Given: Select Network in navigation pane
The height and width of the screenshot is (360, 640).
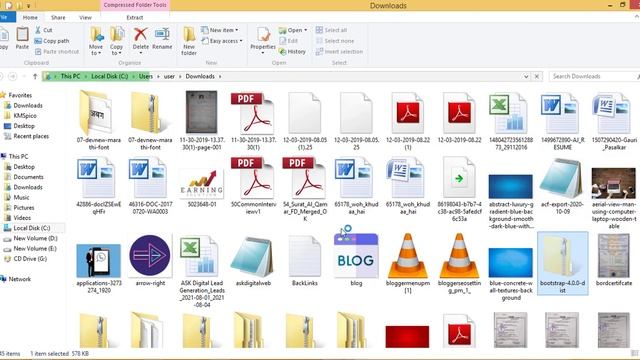Looking at the screenshot, I should point(19,279).
